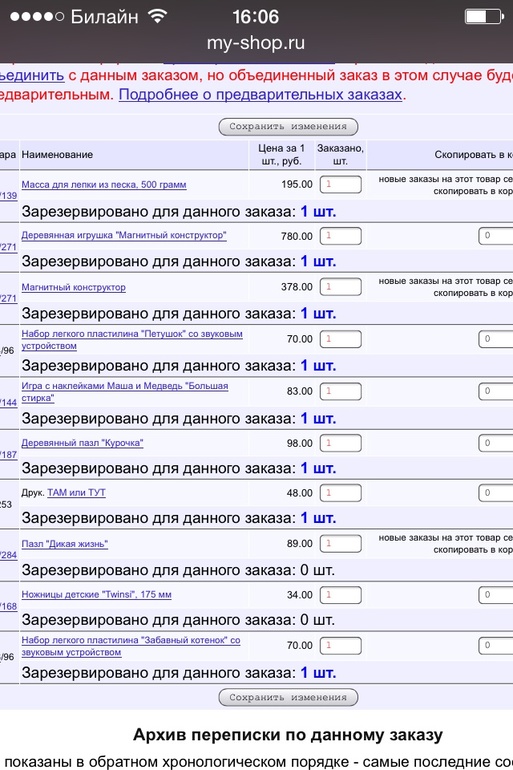Open 'Игра с наклейками Маша и Медведь' link
The height and width of the screenshot is (770, 513).
click(125, 392)
